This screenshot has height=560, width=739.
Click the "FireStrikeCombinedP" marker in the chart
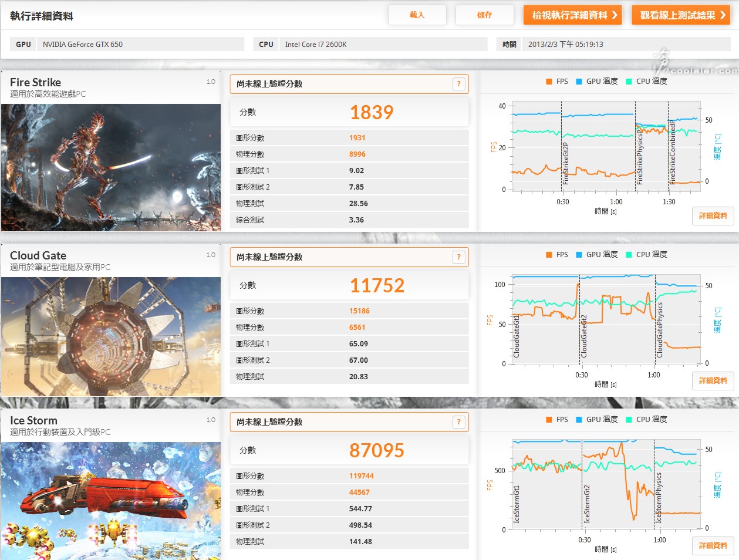click(x=673, y=152)
